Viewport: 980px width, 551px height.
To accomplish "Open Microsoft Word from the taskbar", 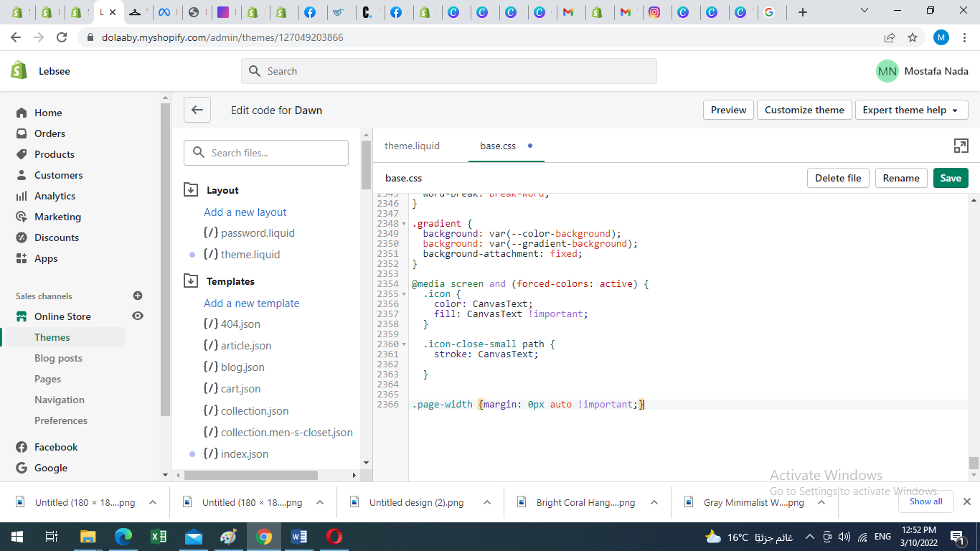I will tap(299, 537).
